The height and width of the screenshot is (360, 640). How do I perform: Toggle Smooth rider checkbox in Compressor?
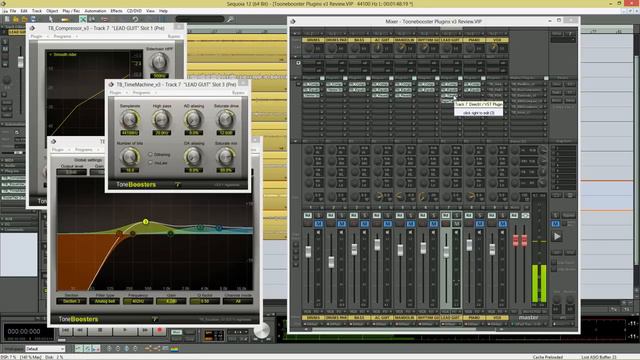click(51, 54)
